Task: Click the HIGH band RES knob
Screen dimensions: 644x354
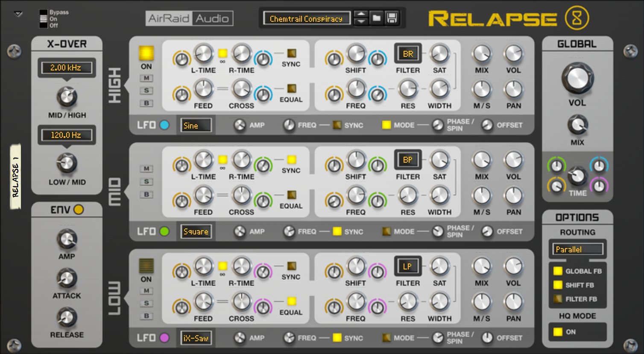Action: click(x=408, y=88)
